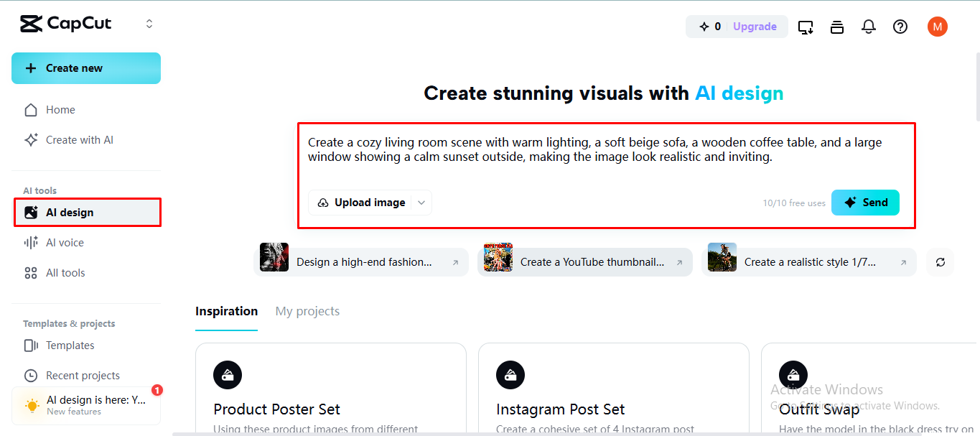Image resolution: width=980 pixels, height=436 pixels.
Task: Open the desktop app download icon
Action: 806,27
